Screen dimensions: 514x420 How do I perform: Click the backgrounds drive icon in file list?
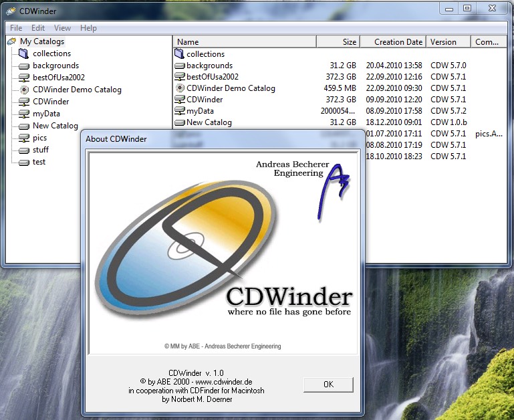tap(179, 66)
